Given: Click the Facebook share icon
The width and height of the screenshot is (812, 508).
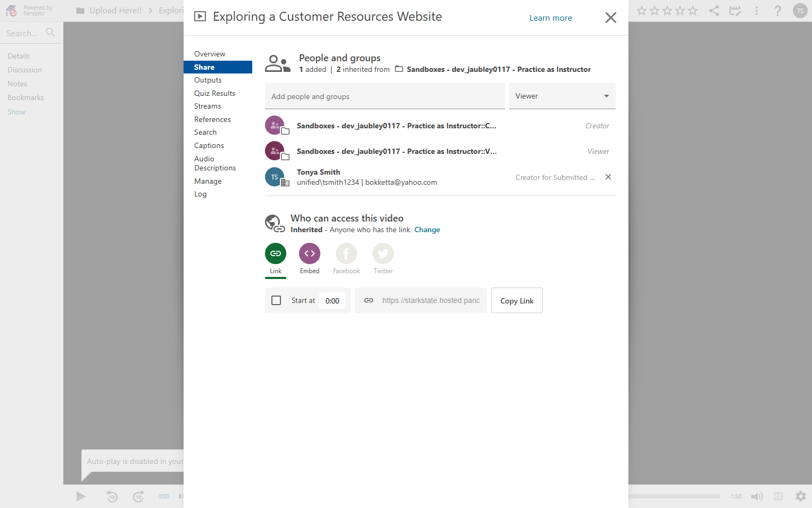Looking at the screenshot, I should (x=346, y=253).
